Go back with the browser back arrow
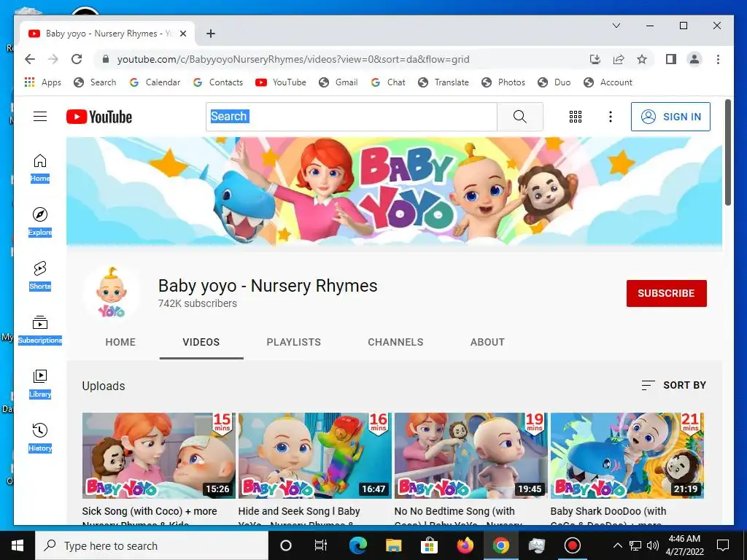This screenshot has width=747, height=560. pos(30,59)
